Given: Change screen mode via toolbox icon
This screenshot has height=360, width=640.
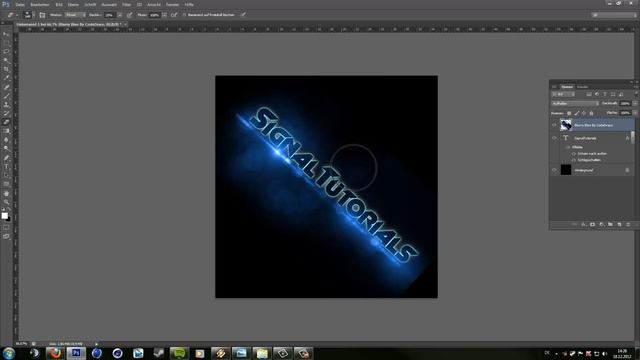Looking at the screenshot, I should 6,236.
